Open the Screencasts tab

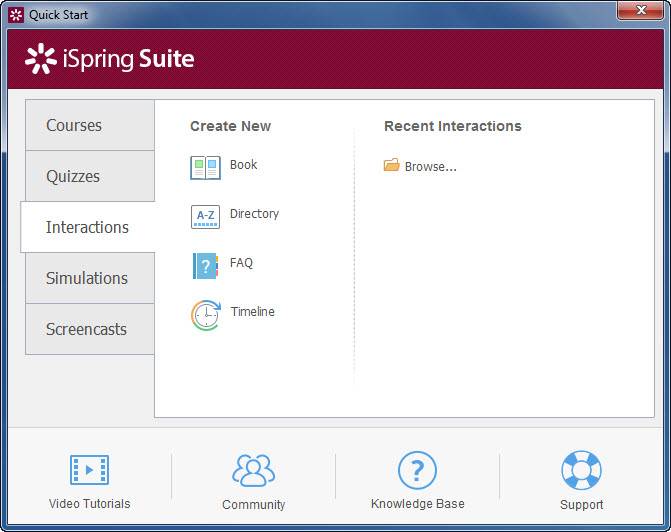coord(90,329)
